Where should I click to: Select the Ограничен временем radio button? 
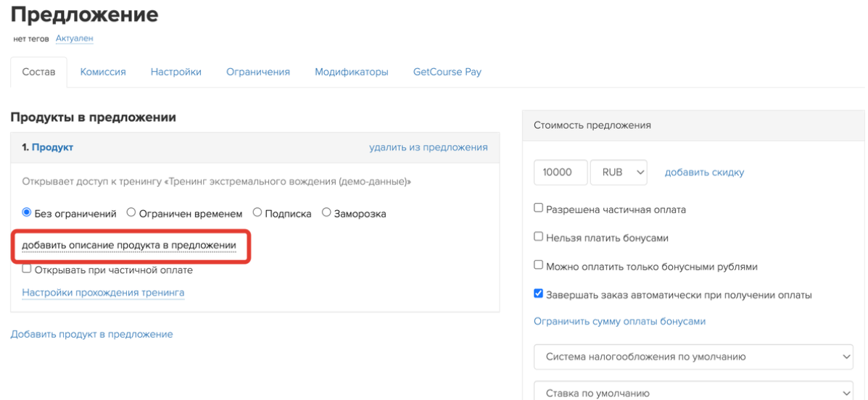[x=131, y=212]
